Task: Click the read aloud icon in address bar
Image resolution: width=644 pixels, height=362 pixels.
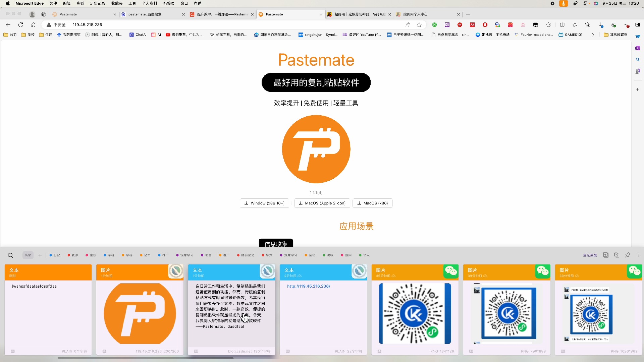Action: pos(408,24)
